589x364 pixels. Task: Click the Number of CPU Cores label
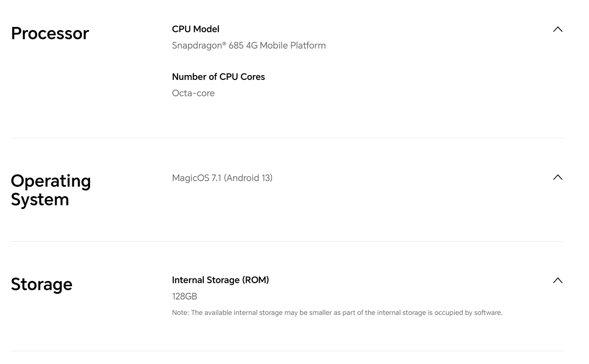point(218,77)
